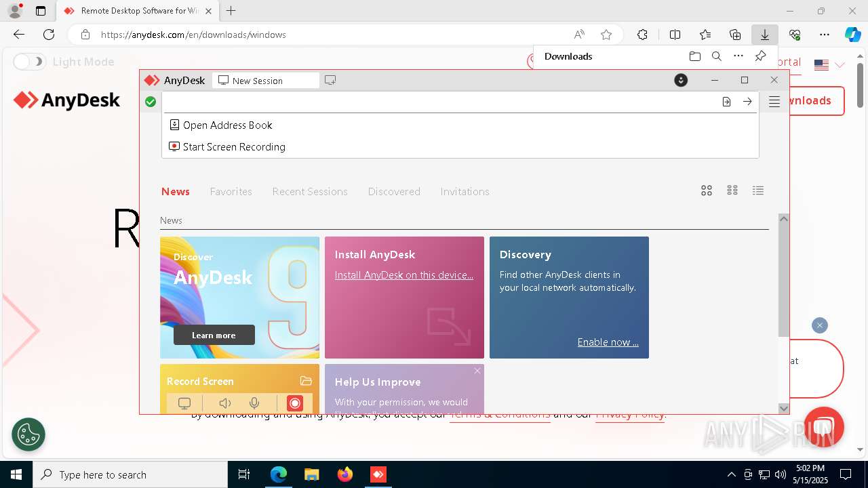Open Task View from taskbar

244,474
